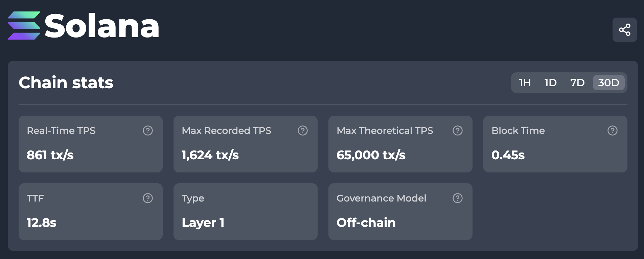644x259 pixels.
Task: Choose the 7D time range
Action: point(577,83)
